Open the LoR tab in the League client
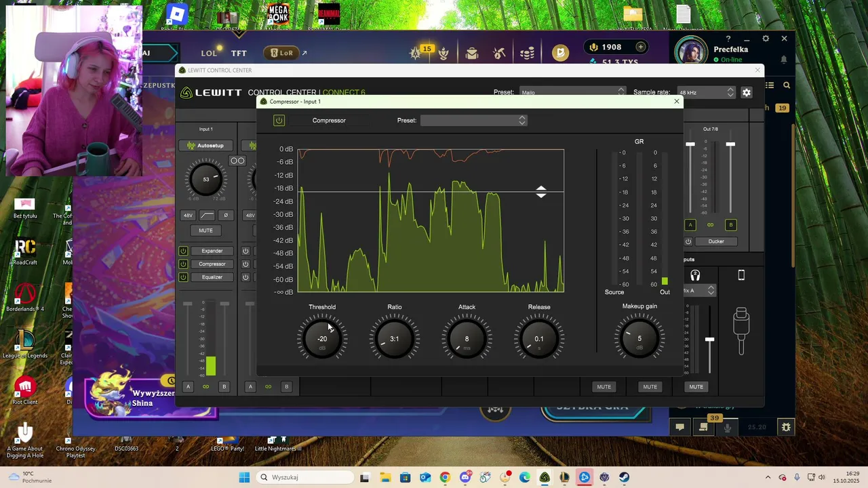The height and width of the screenshot is (488, 868). (281, 53)
